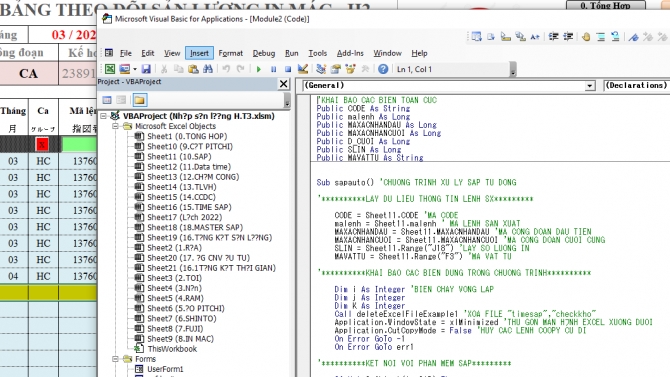Click the View Code icon in Project panel
This screenshot has width=670, height=377.
[107, 100]
